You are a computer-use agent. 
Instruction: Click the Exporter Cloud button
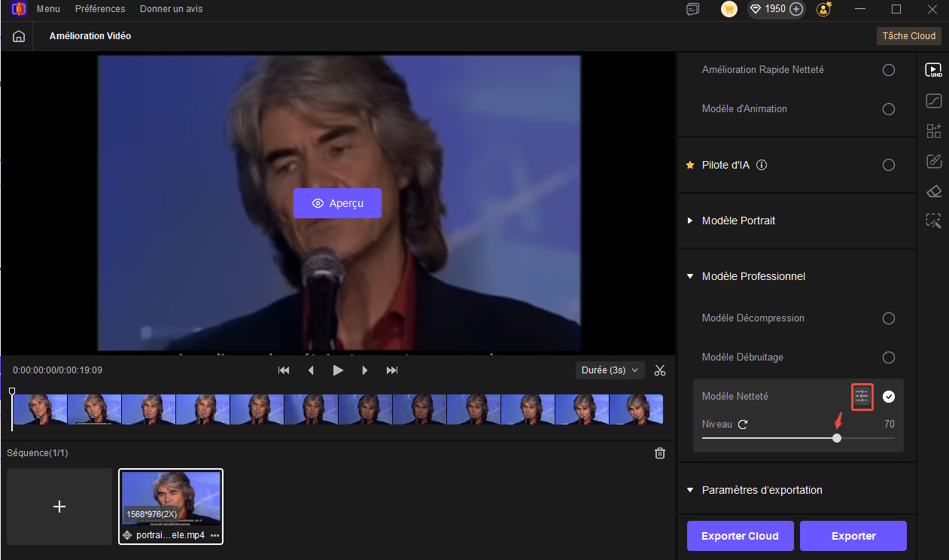tap(740, 536)
